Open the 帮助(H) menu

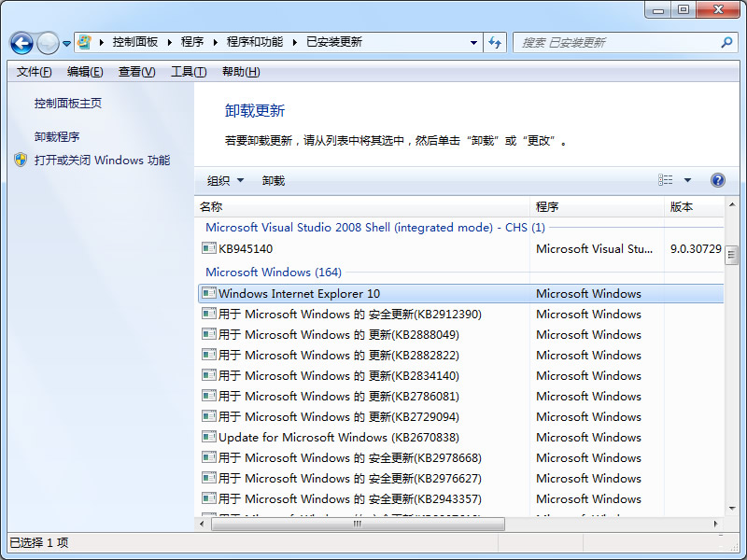(x=241, y=72)
